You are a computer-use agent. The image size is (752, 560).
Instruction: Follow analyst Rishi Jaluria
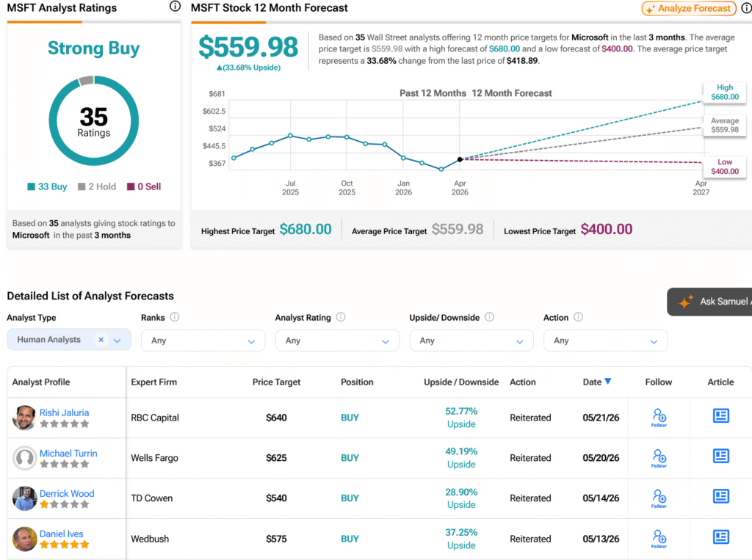point(659,418)
